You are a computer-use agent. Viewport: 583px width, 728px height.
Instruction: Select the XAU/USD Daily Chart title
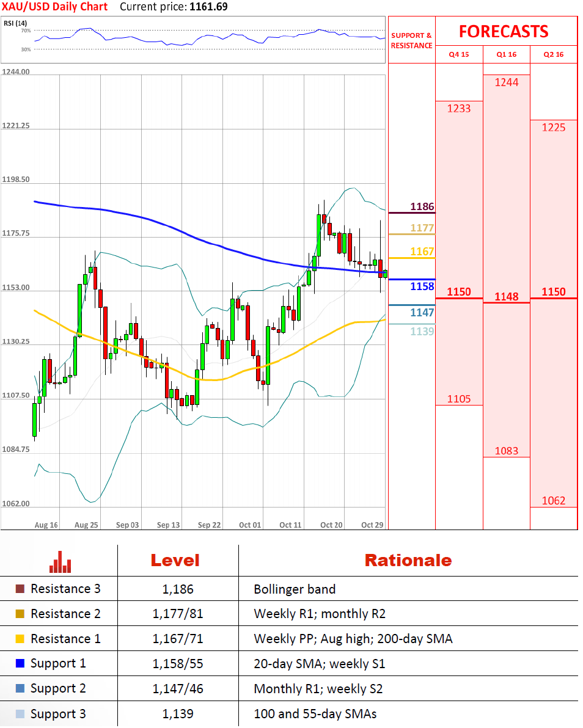tap(54, 7)
